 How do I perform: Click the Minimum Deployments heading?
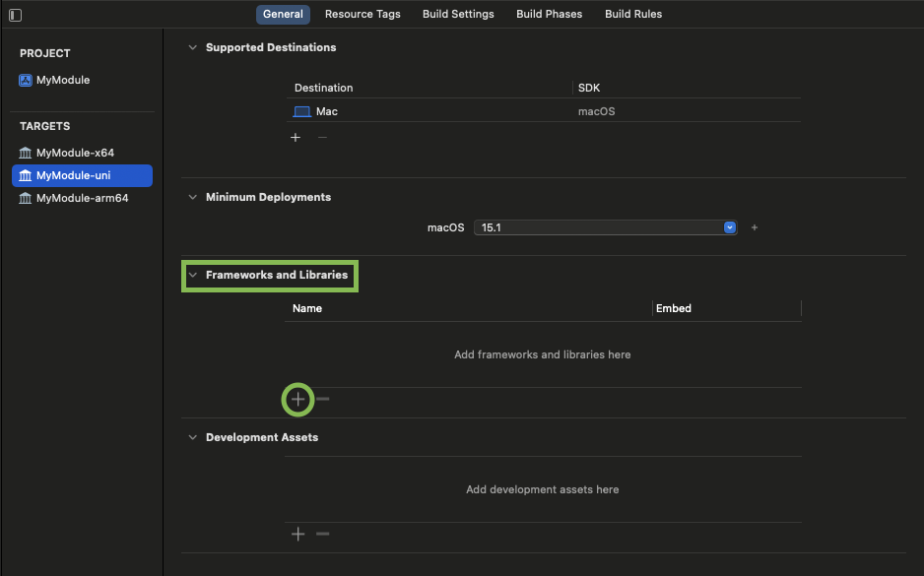(x=268, y=197)
